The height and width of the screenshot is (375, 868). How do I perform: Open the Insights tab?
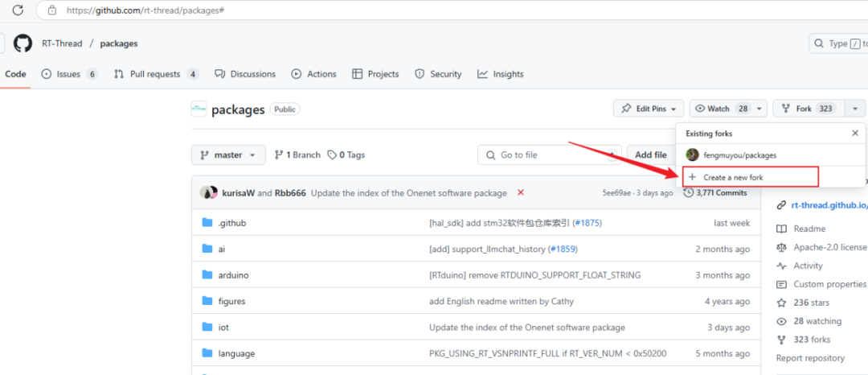pos(501,74)
